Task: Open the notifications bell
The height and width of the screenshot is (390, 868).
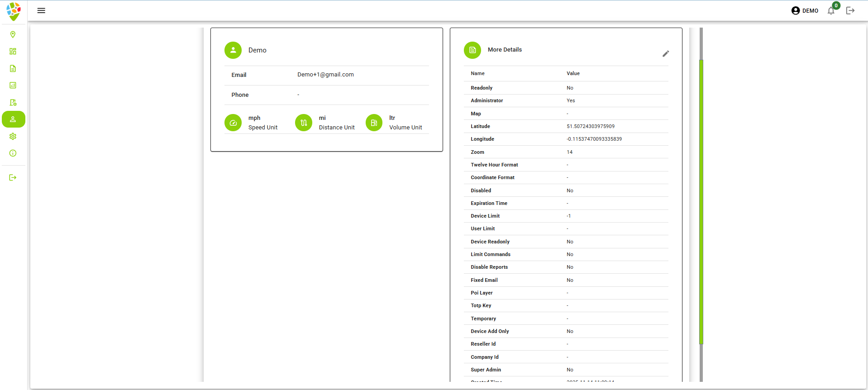Action: point(831,11)
